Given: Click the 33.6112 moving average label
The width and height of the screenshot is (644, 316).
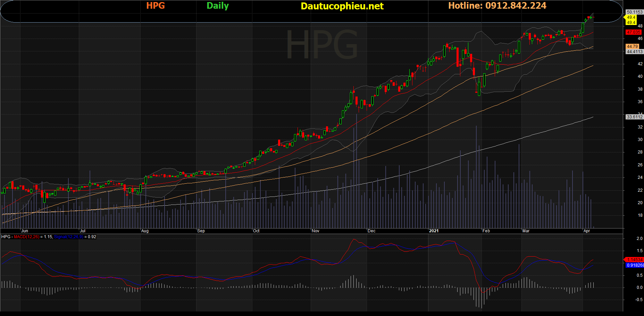Looking at the screenshot, I should (x=634, y=117).
